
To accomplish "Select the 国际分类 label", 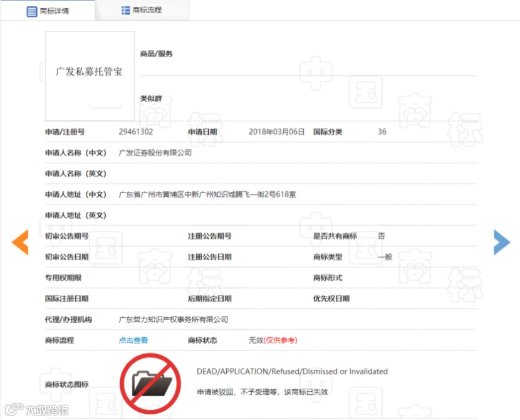I will [328, 132].
